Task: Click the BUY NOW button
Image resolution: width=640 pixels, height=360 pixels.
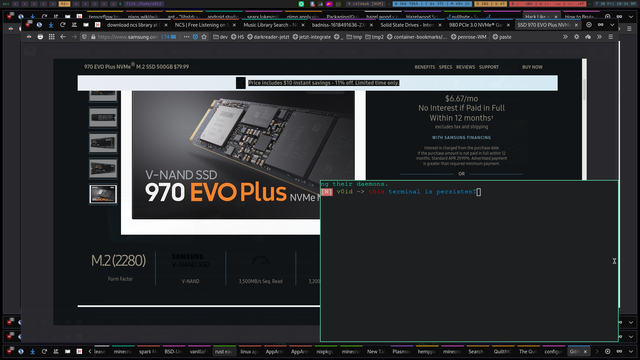Action: (532, 67)
